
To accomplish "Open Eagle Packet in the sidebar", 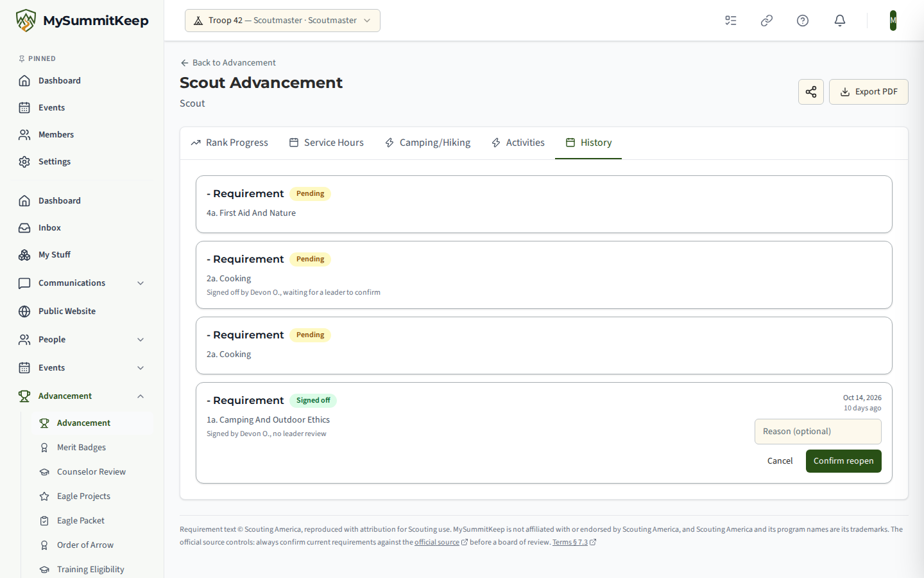I will (x=92, y=521).
